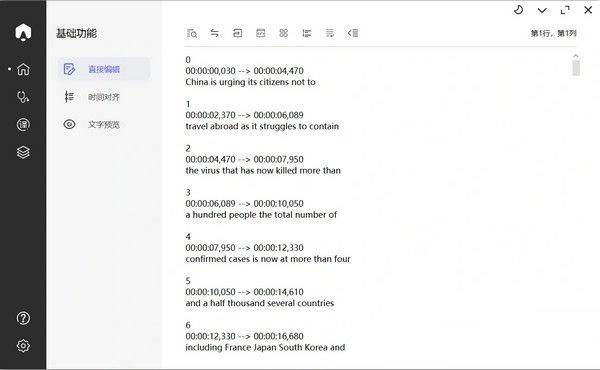This screenshot has width=600, height=370.
Task: Open the Home section in the sidebar
Action: [x=23, y=69]
